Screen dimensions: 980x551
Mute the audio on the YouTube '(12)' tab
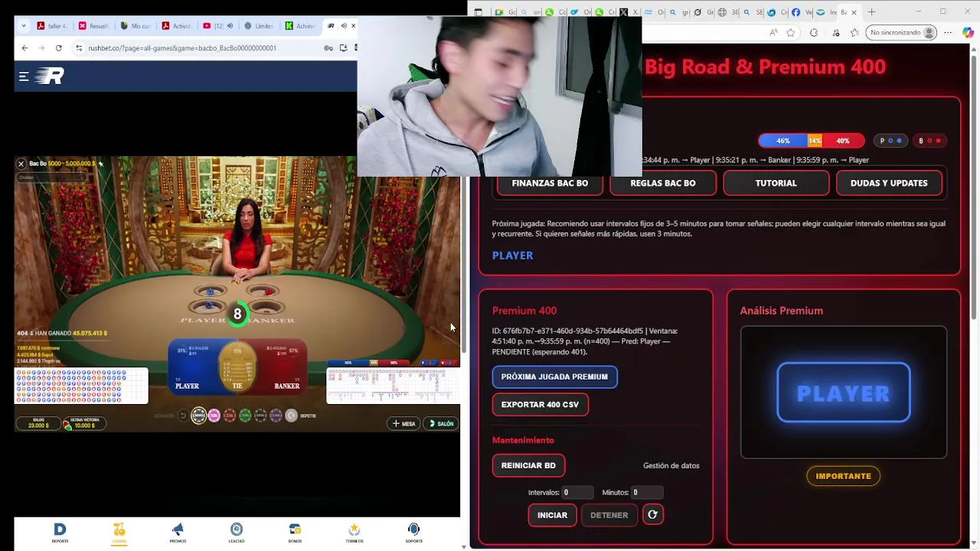coord(230,26)
